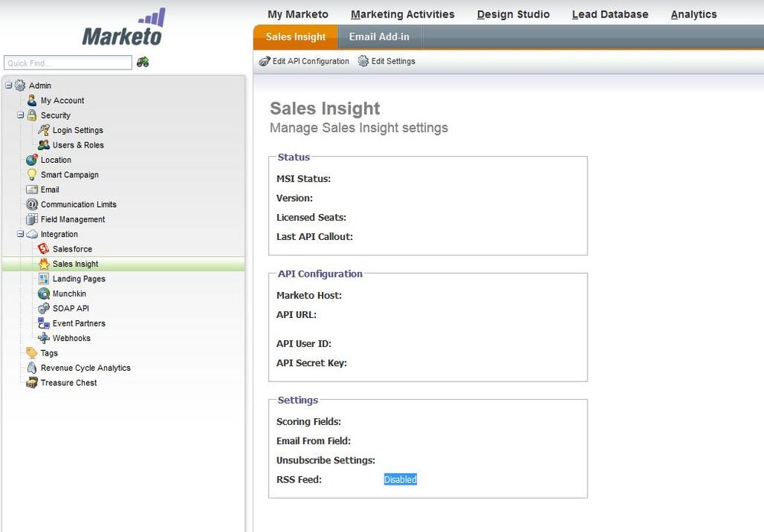Click the Revenue Cycle Analytics icon
The width and height of the screenshot is (764, 532).
31,368
